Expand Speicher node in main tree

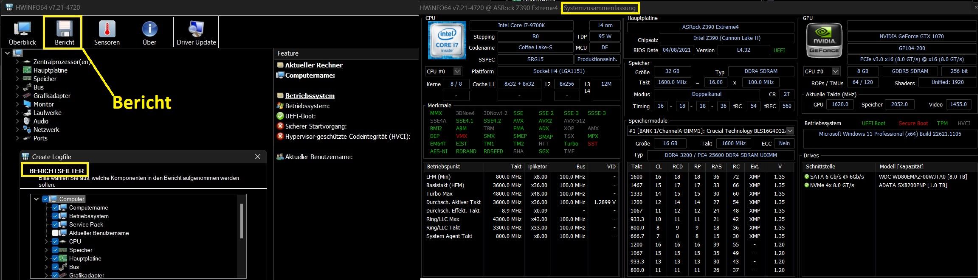(17, 79)
